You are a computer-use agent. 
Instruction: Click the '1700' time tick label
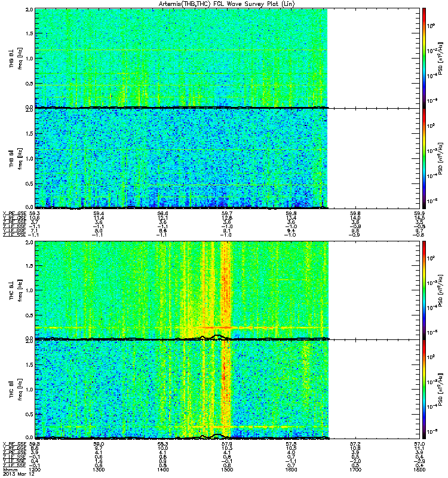(355, 470)
